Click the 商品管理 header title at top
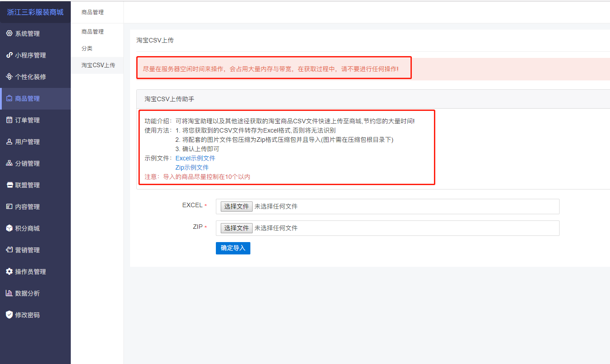 coord(92,12)
